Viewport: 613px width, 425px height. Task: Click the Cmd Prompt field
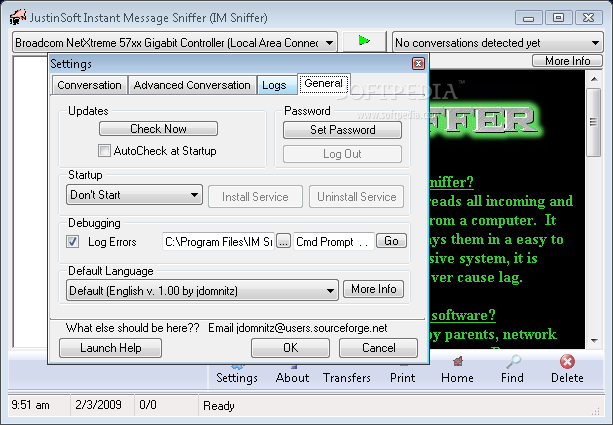coord(333,242)
